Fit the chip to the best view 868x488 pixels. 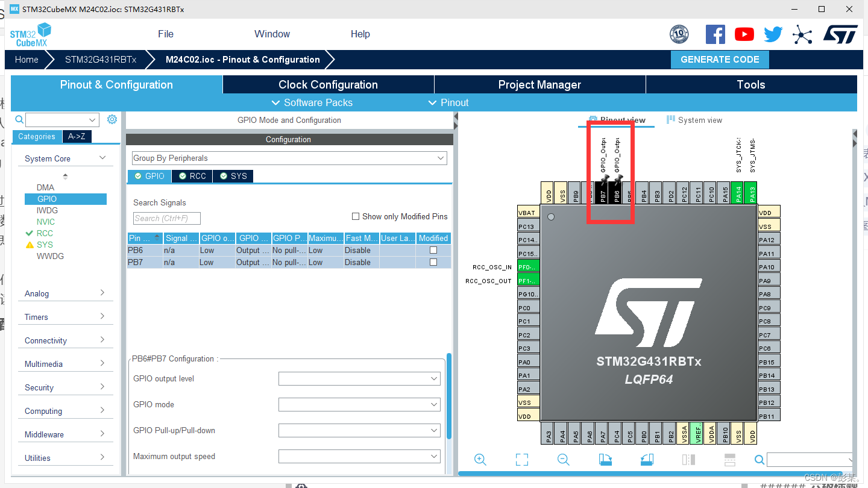click(522, 460)
